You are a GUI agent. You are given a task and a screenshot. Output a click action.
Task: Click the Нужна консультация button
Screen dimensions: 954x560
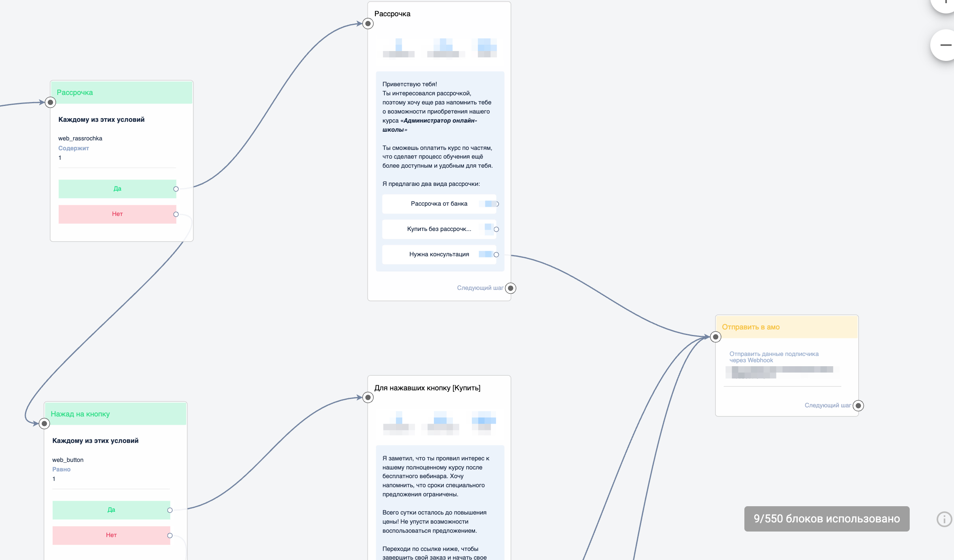[439, 254]
